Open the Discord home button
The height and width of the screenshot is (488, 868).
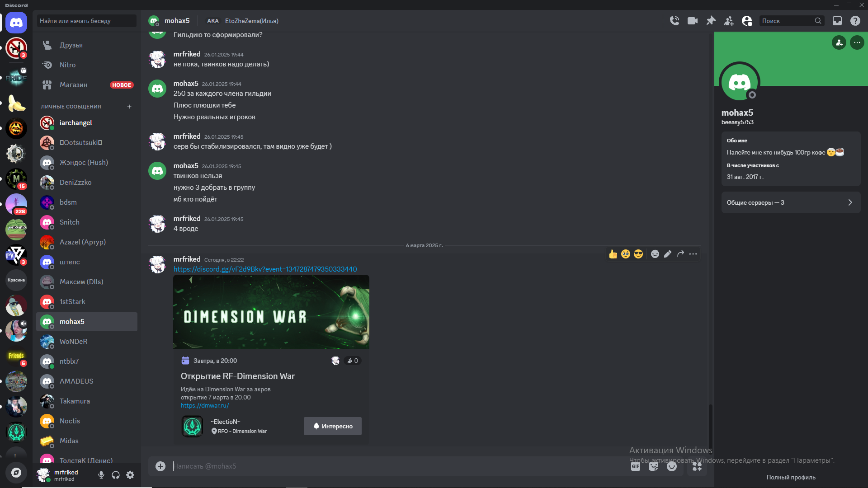(x=16, y=23)
